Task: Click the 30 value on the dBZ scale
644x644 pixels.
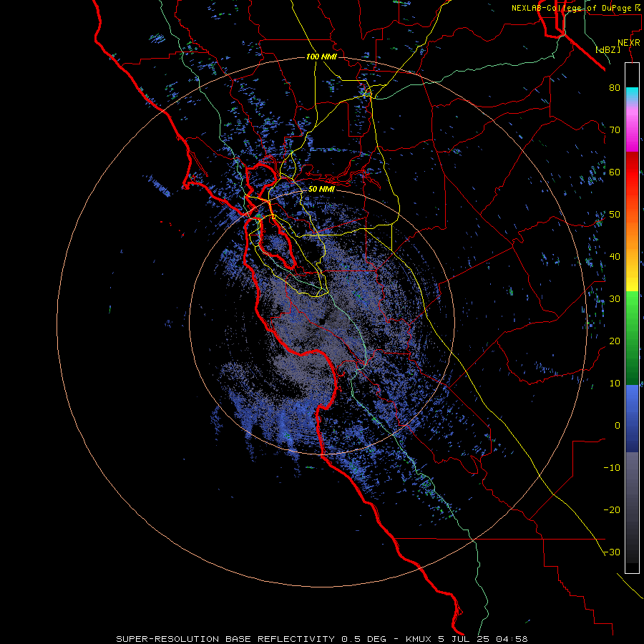Action: (x=615, y=299)
